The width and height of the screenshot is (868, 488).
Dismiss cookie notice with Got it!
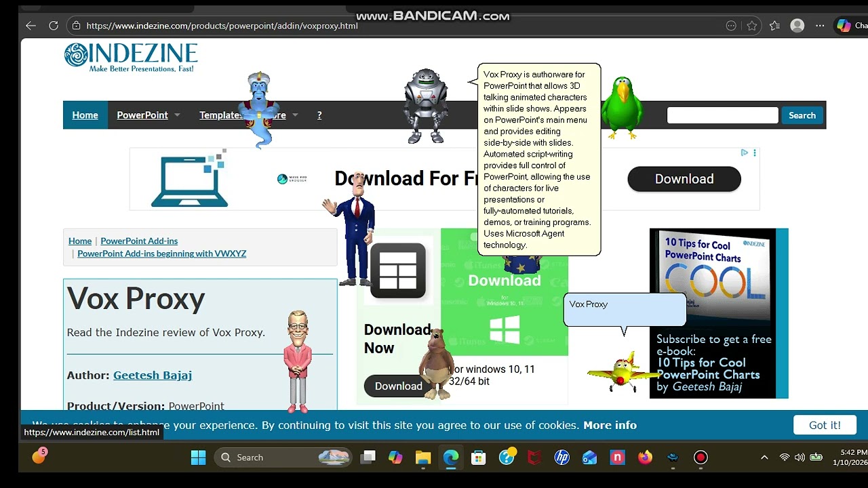tap(825, 425)
